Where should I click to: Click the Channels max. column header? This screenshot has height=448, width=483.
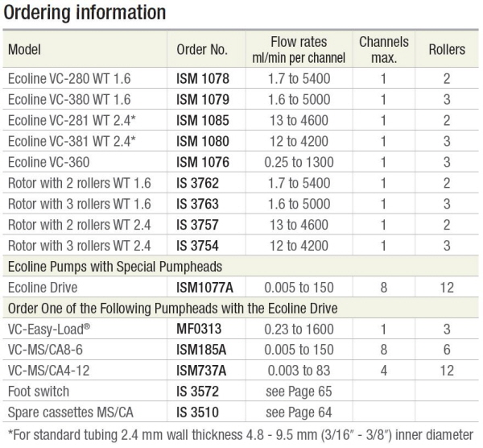click(384, 50)
